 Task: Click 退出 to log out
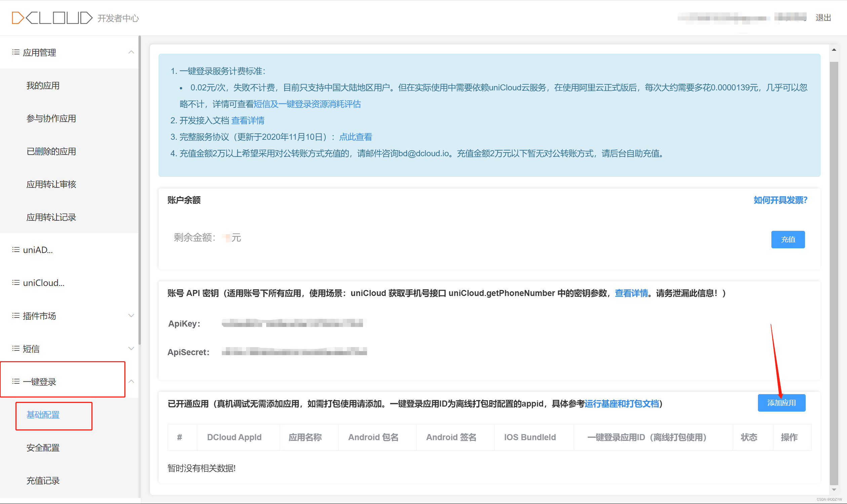[823, 18]
